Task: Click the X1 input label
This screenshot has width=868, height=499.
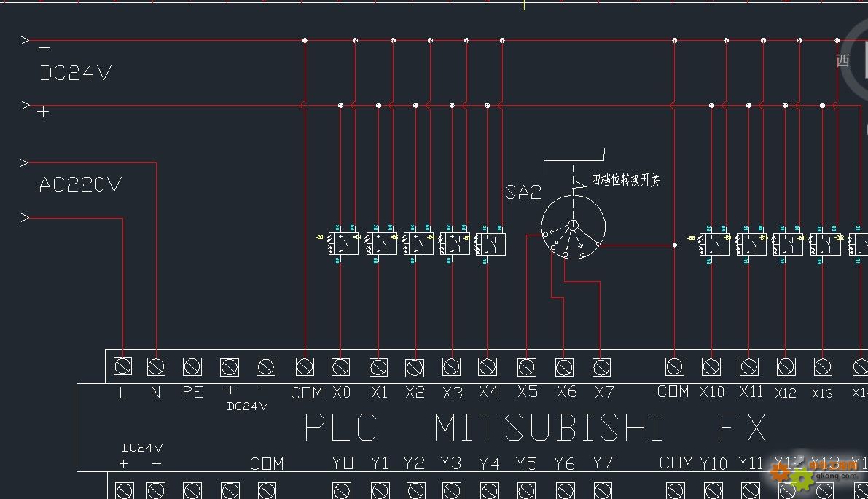Action: pyautogui.click(x=379, y=392)
